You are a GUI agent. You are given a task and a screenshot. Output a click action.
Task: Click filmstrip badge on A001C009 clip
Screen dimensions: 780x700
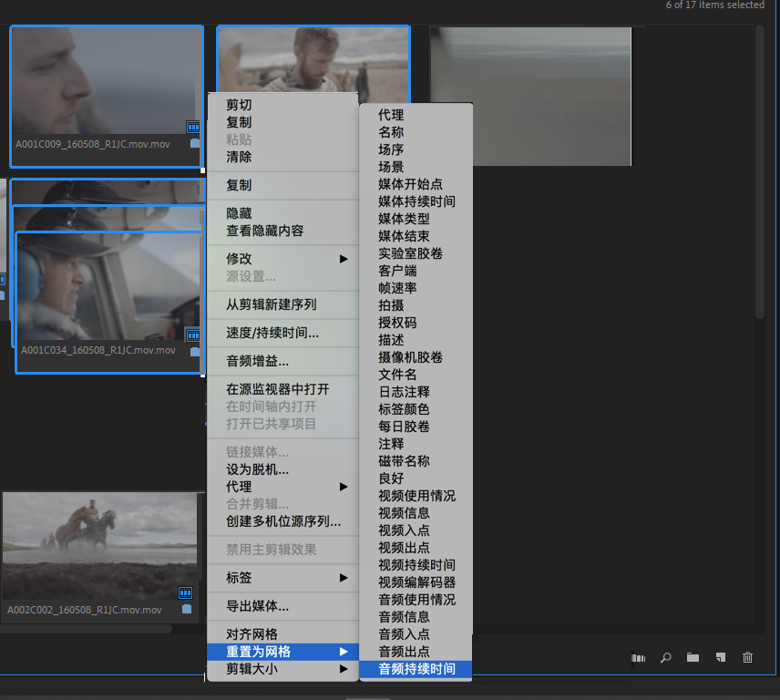pos(193,127)
